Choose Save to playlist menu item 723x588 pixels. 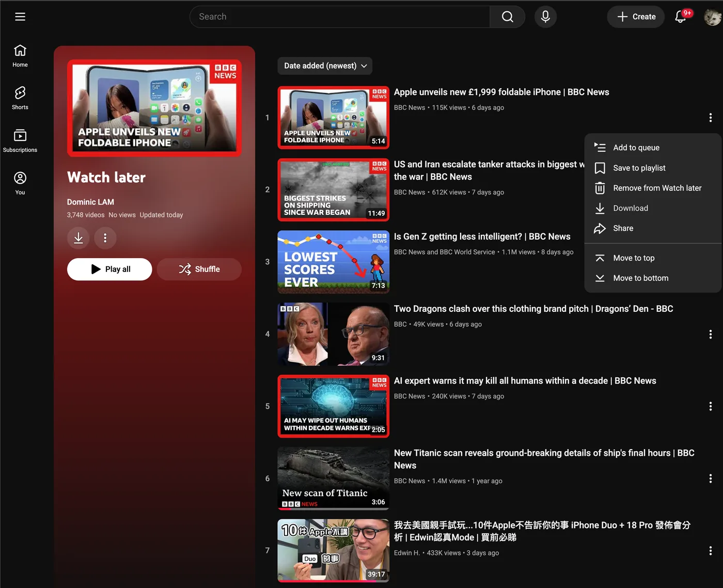point(653,168)
